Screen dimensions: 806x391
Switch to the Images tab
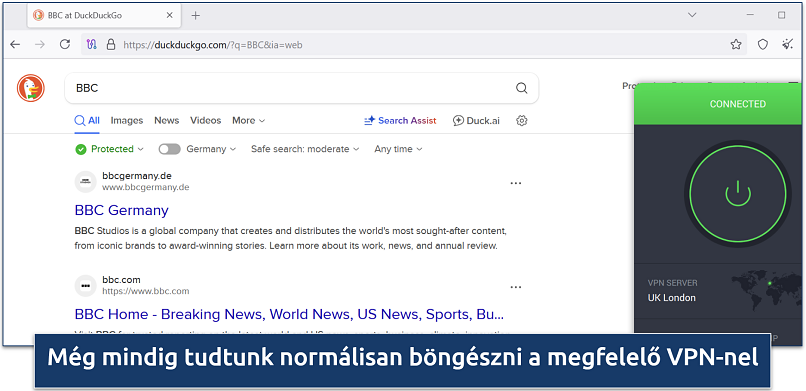(x=127, y=121)
